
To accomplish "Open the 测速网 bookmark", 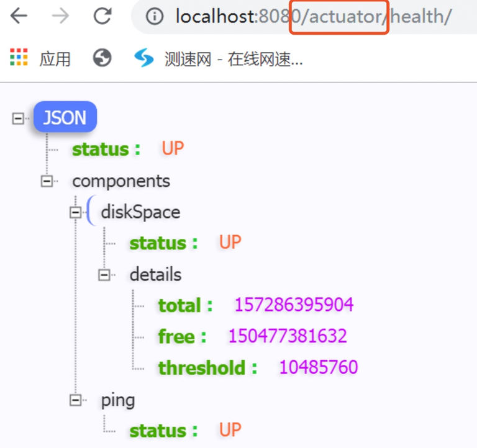I will [219, 58].
